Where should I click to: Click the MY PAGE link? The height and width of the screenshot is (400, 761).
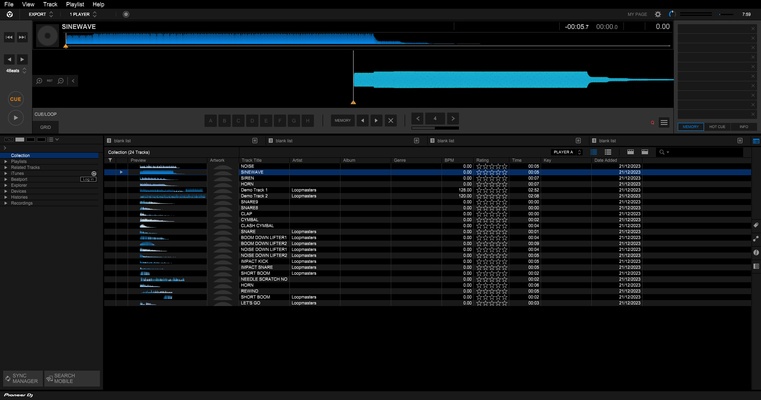click(x=637, y=15)
